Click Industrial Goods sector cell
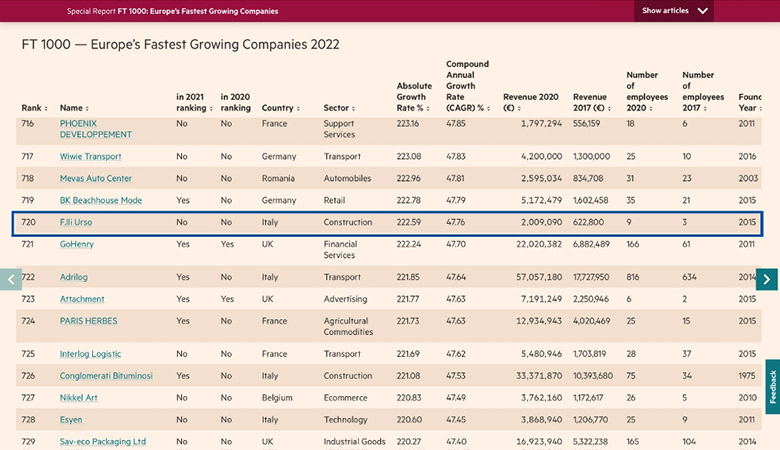The width and height of the screenshot is (780, 450). 354,441
